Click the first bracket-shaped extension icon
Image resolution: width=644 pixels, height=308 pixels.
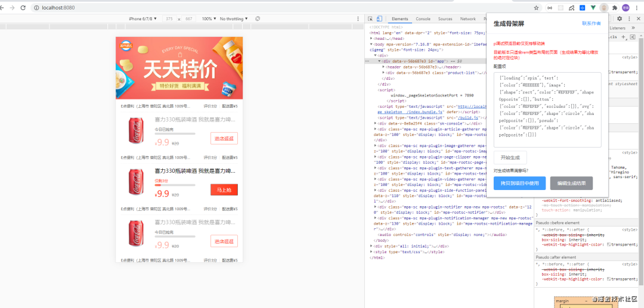pyautogui.click(x=550, y=8)
